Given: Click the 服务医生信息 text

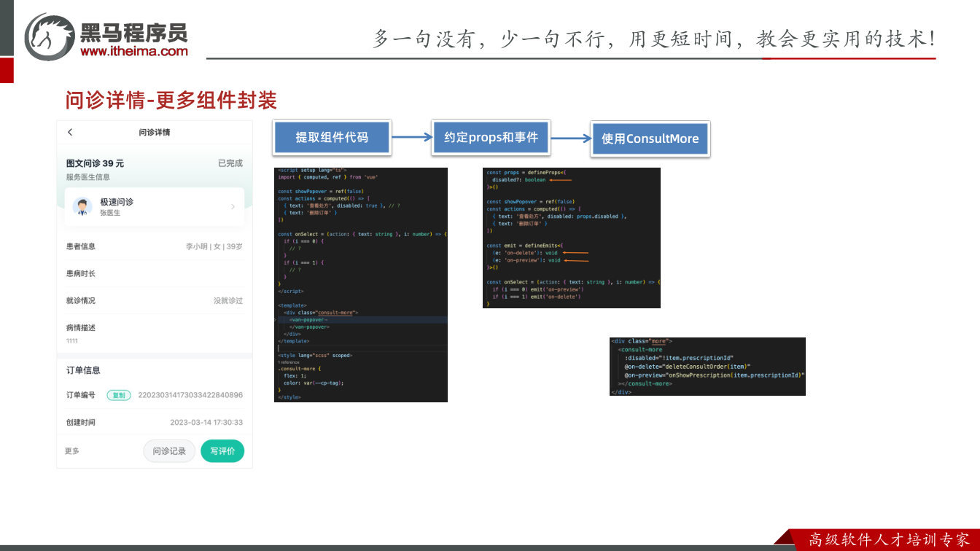Looking at the screenshot, I should pyautogui.click(x=87, y=177).
